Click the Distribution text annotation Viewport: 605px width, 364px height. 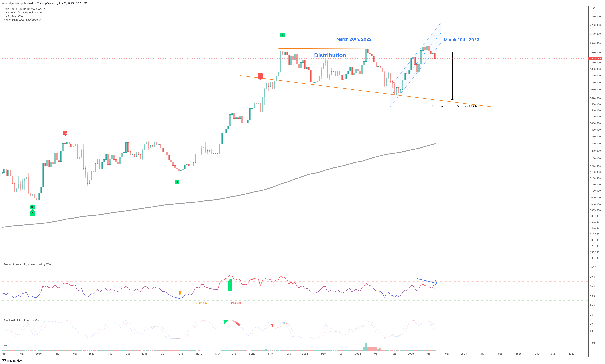click(330, 55)
